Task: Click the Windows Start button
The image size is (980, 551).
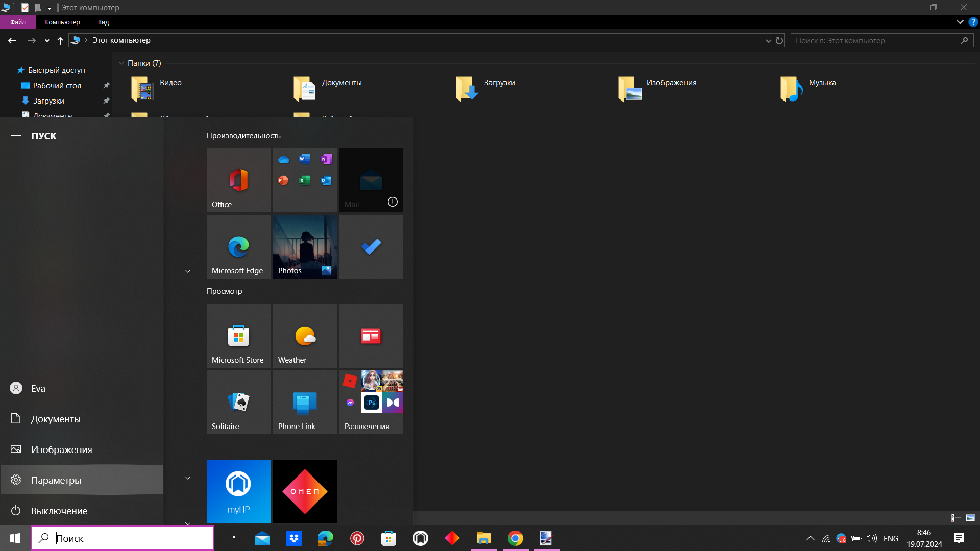Action: 15,538
